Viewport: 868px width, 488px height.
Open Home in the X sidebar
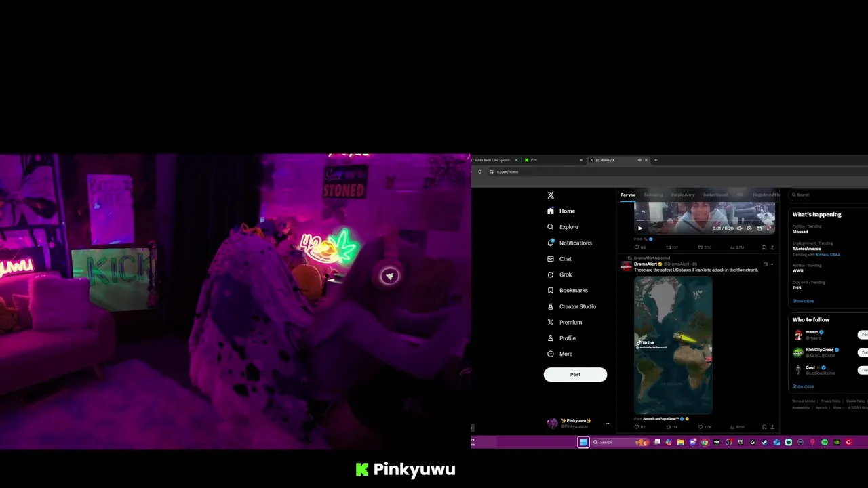pyautogui.click(x=561, y=211)
